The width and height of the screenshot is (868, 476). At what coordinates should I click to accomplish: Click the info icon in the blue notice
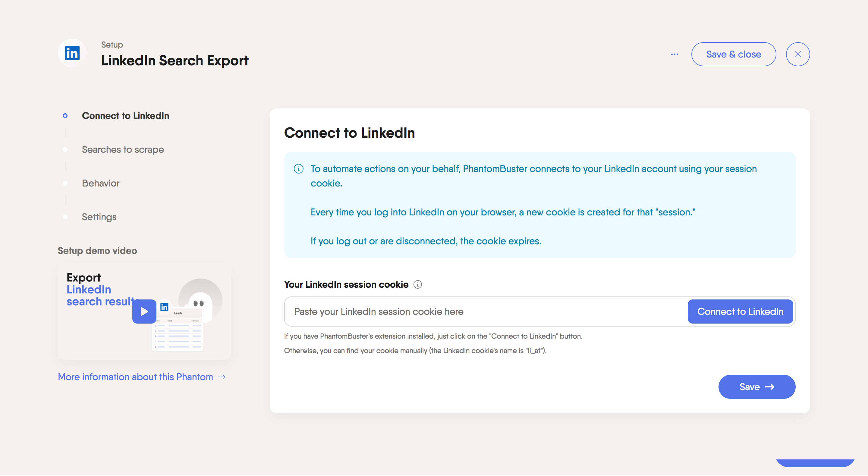coord(299,169)
